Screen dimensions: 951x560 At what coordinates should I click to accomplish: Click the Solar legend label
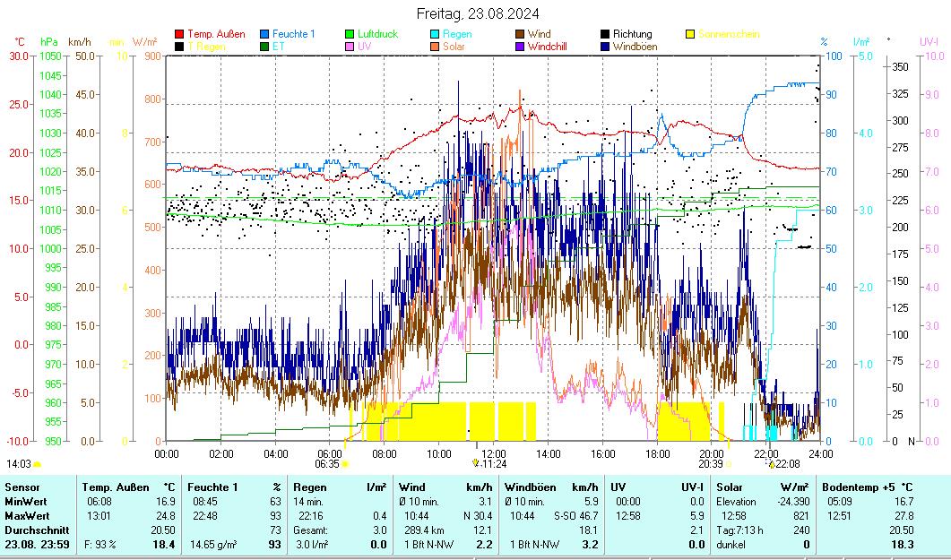454,47
